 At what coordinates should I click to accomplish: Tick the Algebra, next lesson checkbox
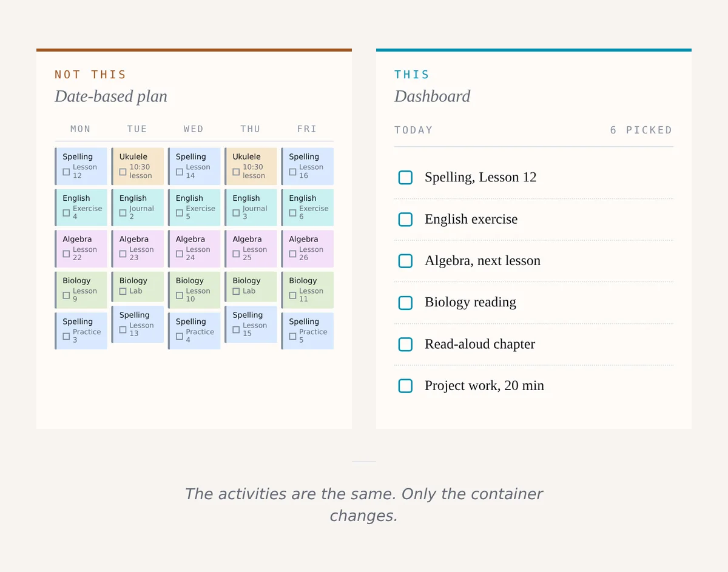405,261
